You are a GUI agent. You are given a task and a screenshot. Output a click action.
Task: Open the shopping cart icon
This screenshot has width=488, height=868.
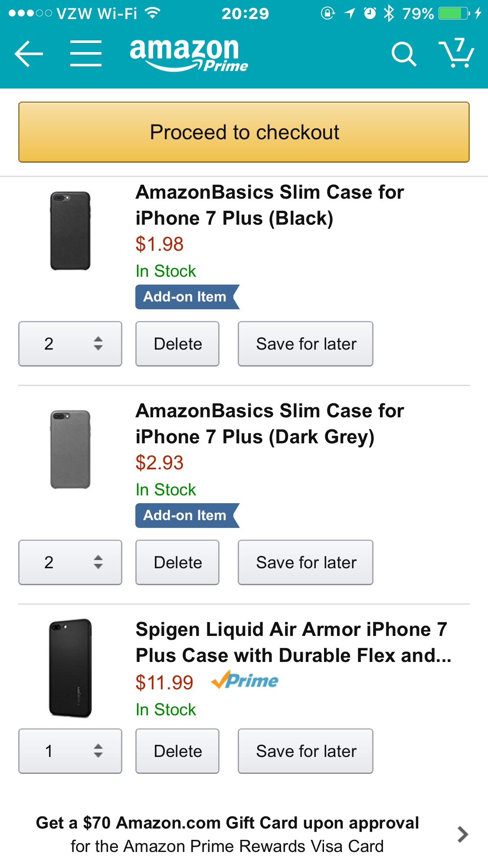(456, 53)
